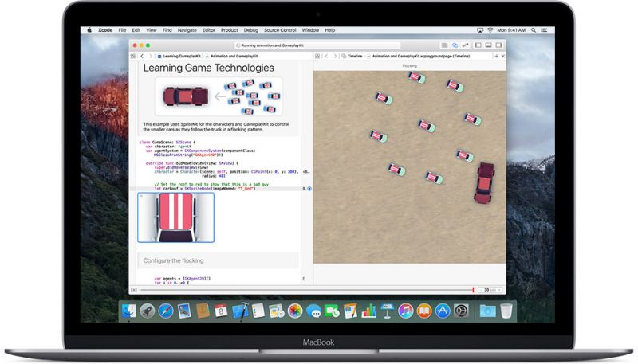This screenshot has height=364, width=638.
Task: Open the Help menu
Action: (330, 30)
